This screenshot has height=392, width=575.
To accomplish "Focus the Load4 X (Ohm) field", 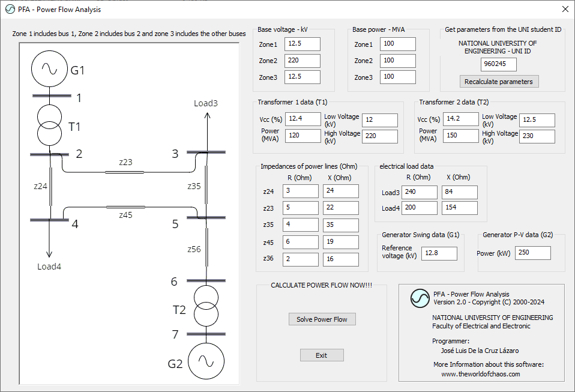I will (460, 208).
